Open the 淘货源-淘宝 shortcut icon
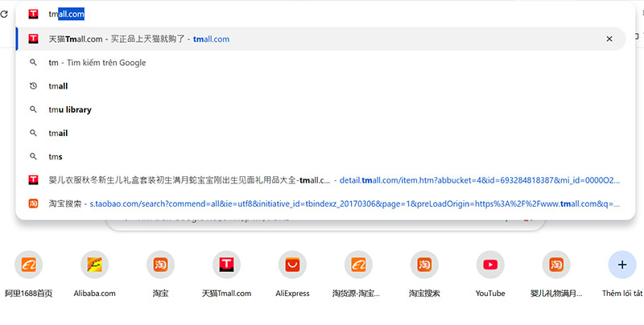This screenshot has width=644, height=325. [x=358, y=264]
